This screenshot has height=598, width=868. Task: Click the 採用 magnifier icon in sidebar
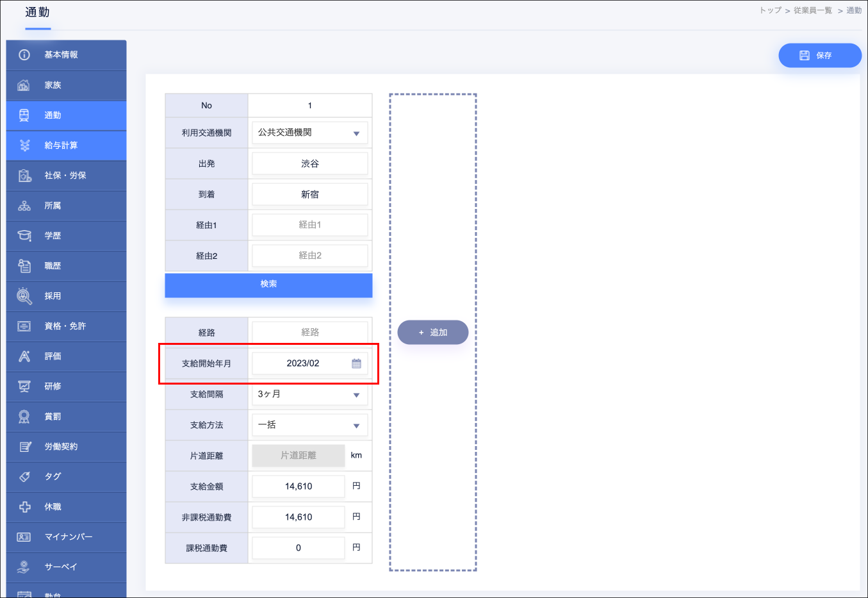(24, 296)
